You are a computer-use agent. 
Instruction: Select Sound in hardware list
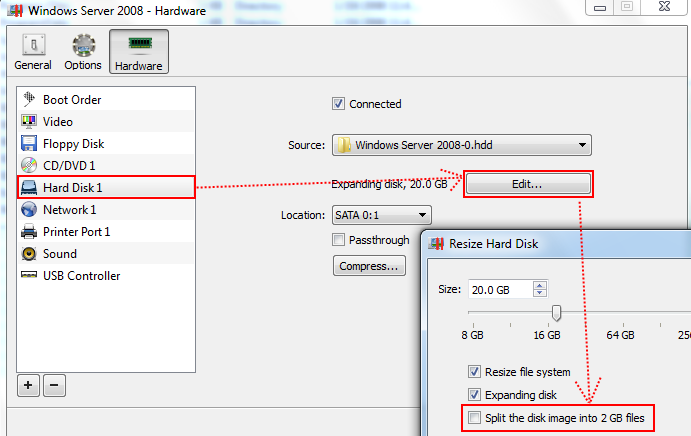(x=106, y=253)
